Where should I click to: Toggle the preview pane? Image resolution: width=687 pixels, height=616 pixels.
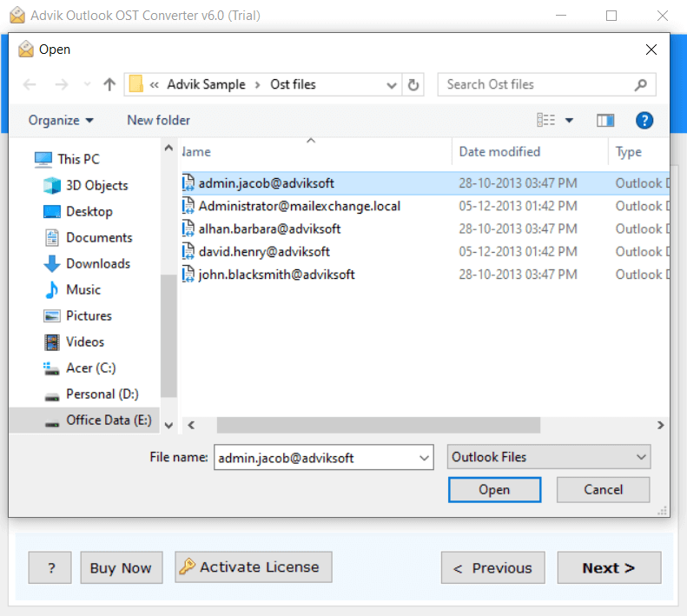point(605,120)
